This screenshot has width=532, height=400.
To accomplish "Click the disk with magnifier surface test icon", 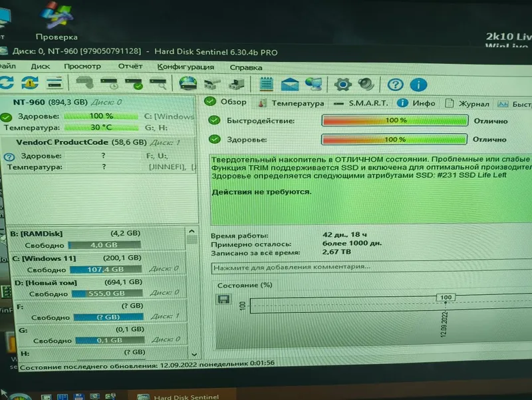I will click(x=158, y=84).
